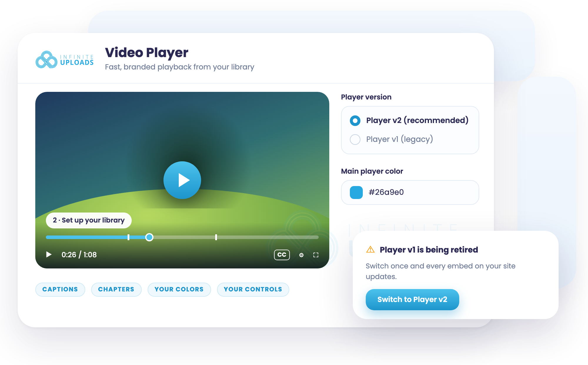Click the #26a9e0 color hex field

(x=410, y=193)
